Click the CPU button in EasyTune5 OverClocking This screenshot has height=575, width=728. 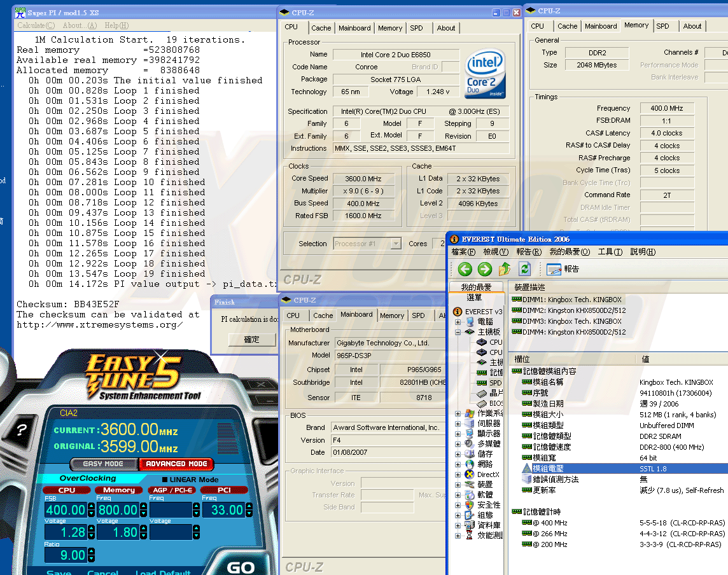(67, 490)
